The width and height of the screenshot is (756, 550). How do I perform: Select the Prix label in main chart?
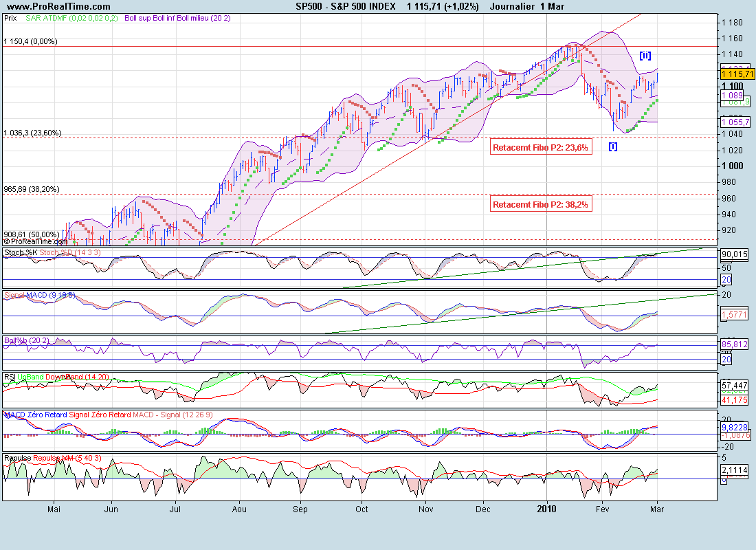(x=10, y=18)
